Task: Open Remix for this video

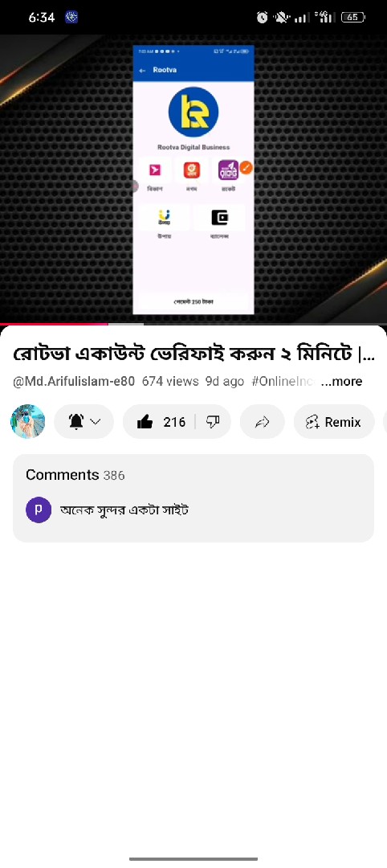Action: 334,423
